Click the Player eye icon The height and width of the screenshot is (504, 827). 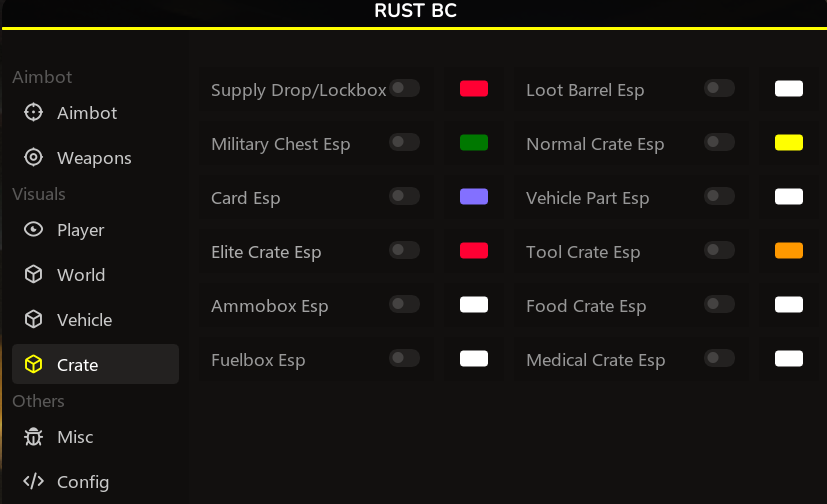tap(34, 229)
